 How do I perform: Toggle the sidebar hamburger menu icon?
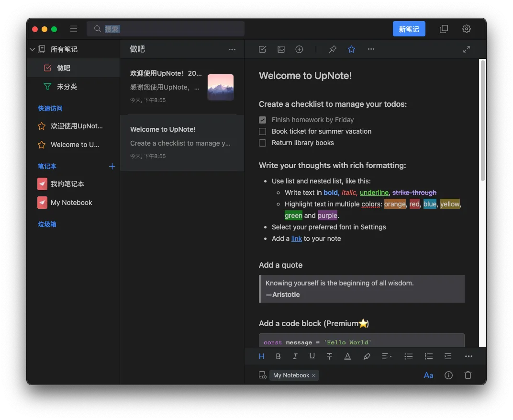(73, 29)
